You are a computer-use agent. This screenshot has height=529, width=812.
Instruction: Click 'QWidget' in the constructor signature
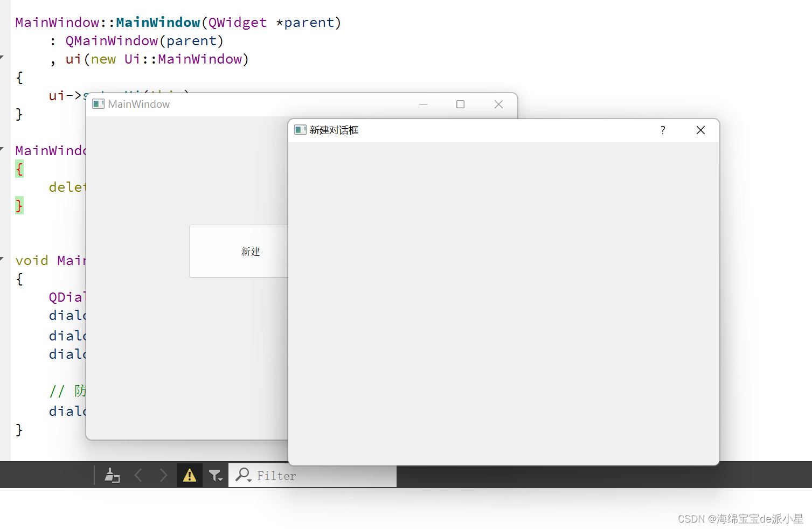click(238, 23)
